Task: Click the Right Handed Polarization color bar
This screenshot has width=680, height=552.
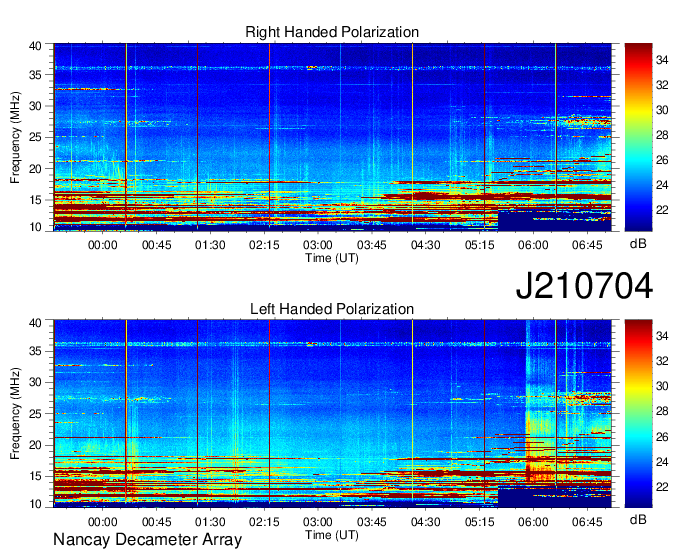Action: tap(638, 137)
